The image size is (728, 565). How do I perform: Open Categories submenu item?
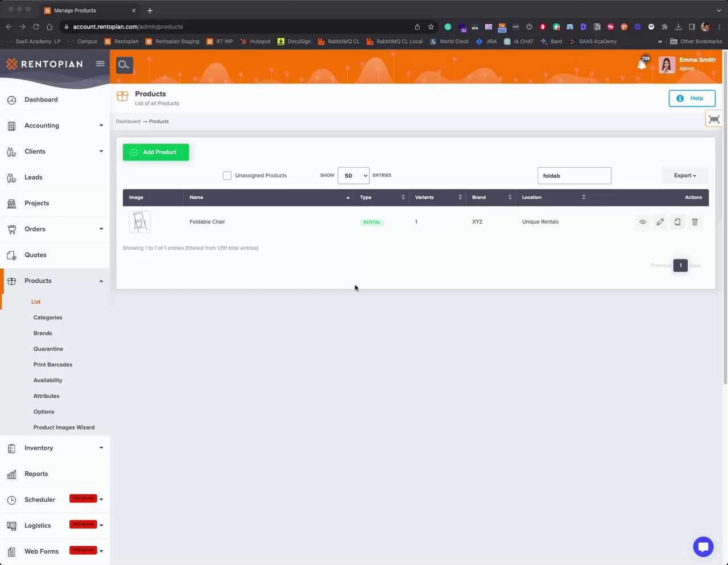[x=48, y=317]
